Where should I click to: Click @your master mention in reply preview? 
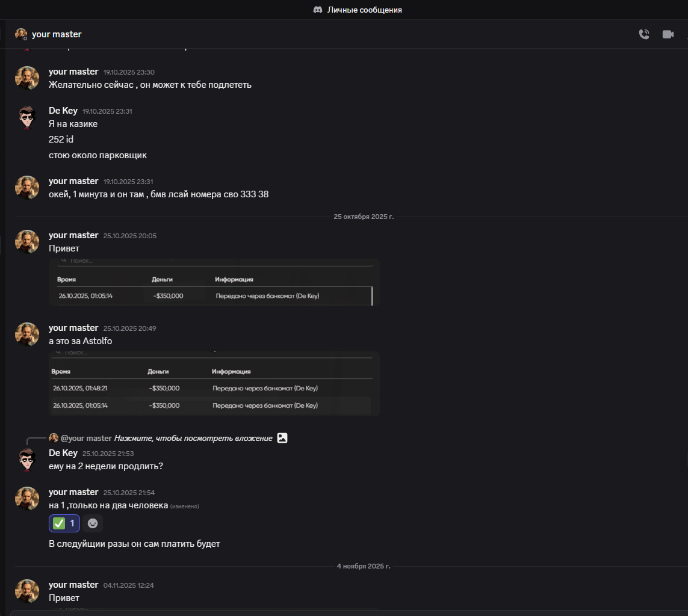(86, 438)
